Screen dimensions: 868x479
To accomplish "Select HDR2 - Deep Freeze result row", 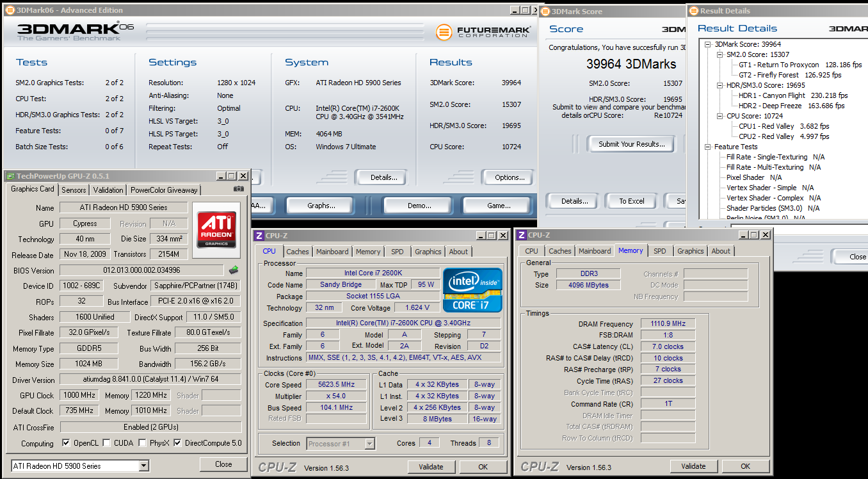I will pos(792,106).
